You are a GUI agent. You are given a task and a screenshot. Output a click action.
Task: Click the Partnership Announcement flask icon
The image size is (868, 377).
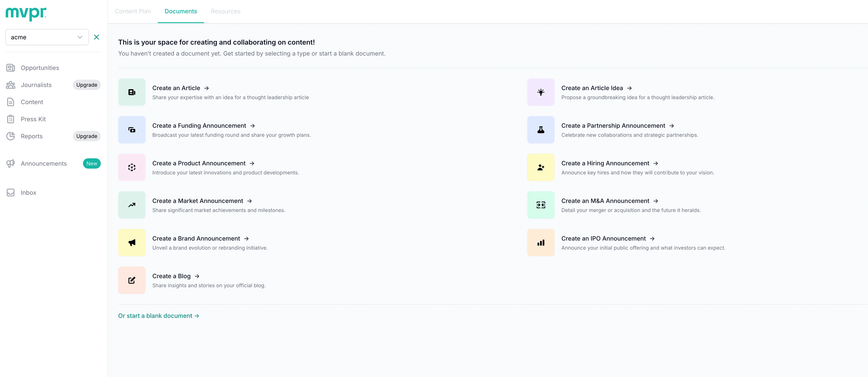(540, 129)
